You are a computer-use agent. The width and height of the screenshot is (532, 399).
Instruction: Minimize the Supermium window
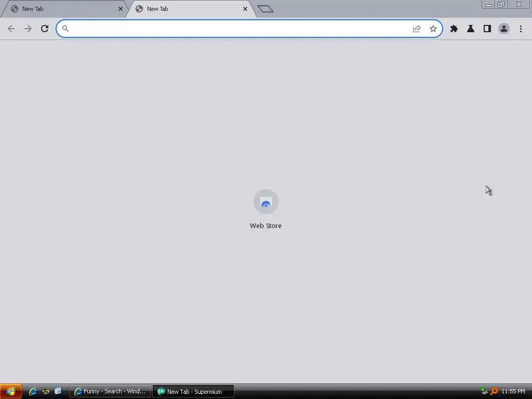click(488, 4)
